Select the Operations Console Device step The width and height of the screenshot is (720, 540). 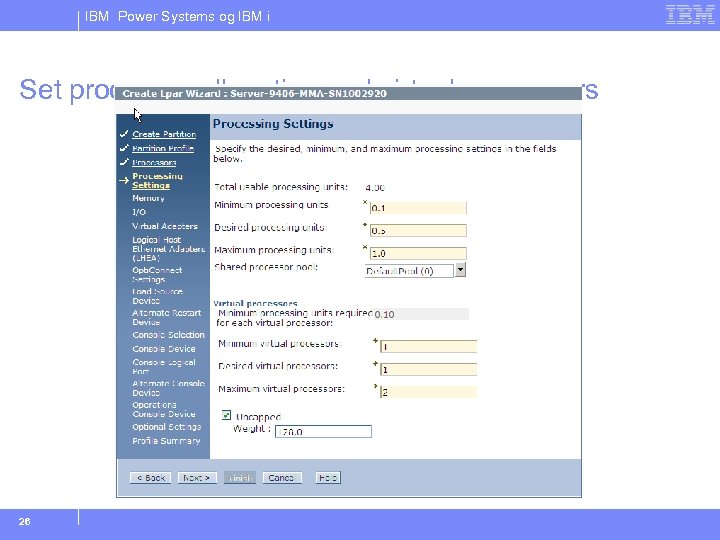(x=164, y=409)
